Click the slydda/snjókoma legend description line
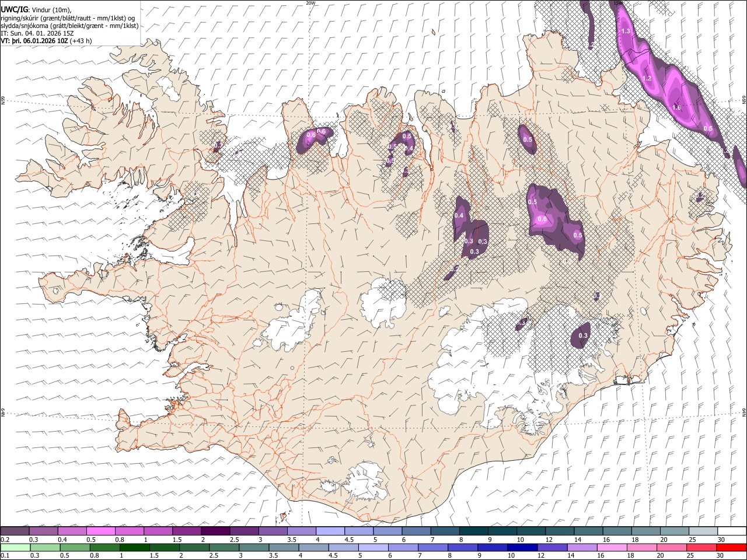The width and height of the screenshot is (747, 560). click(69, 26)
